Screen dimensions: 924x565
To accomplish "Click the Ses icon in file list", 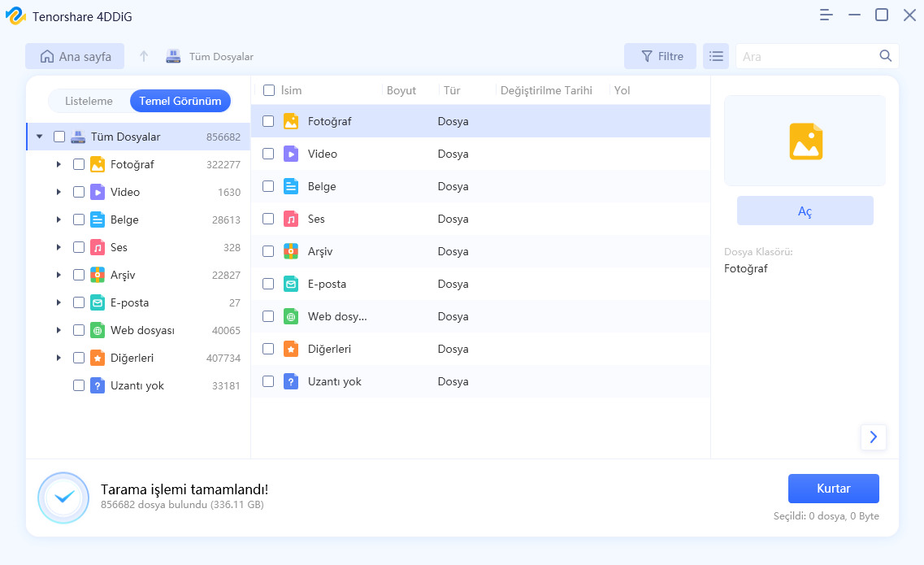I will (291, 219).
